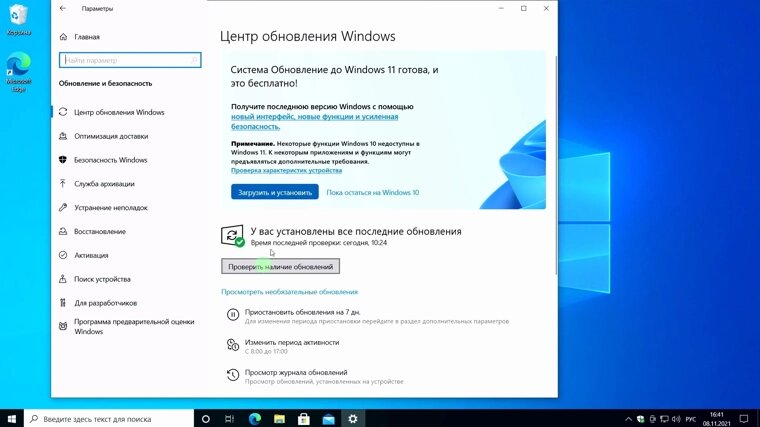
Task: Open Cortana circle on taskbar
Action: click(x=206, y=419)
